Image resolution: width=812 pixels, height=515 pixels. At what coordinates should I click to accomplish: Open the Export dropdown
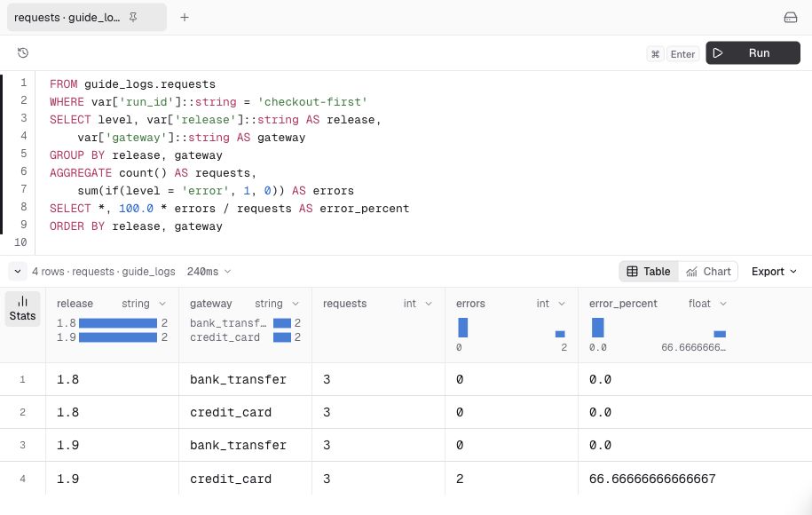774,272
